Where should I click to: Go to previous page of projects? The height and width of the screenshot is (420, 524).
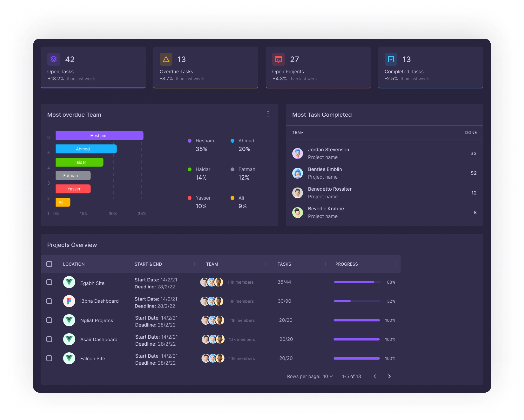point(375,376)
